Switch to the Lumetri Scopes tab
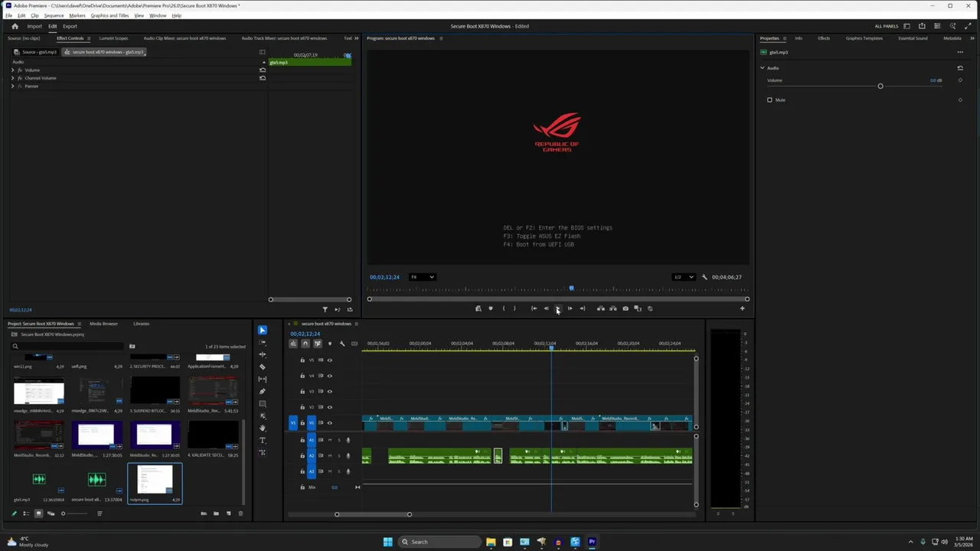980x551 pixels. point(113,38)
